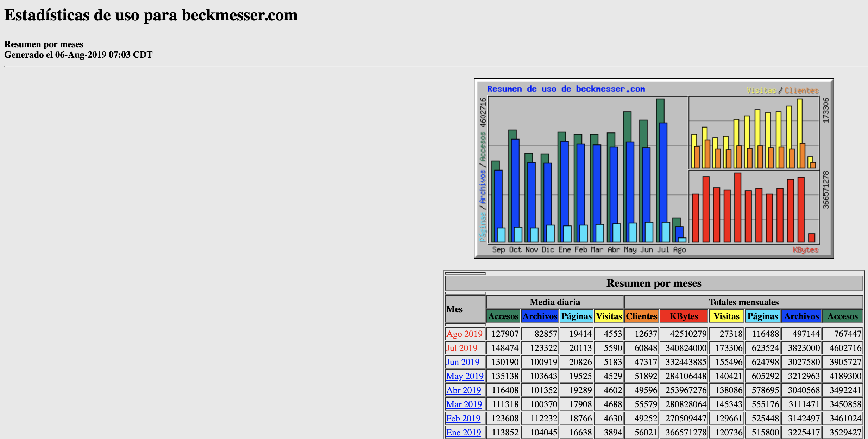This screenshot has width=868, height=439.
Task: Click the Media diaria group header
Action: tap(555, 302)
